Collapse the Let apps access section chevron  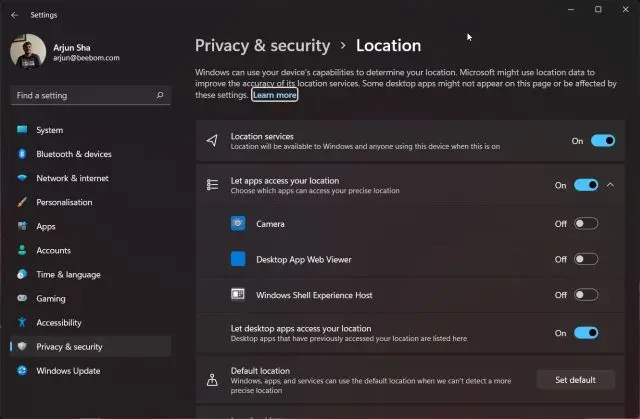point(610,185)
